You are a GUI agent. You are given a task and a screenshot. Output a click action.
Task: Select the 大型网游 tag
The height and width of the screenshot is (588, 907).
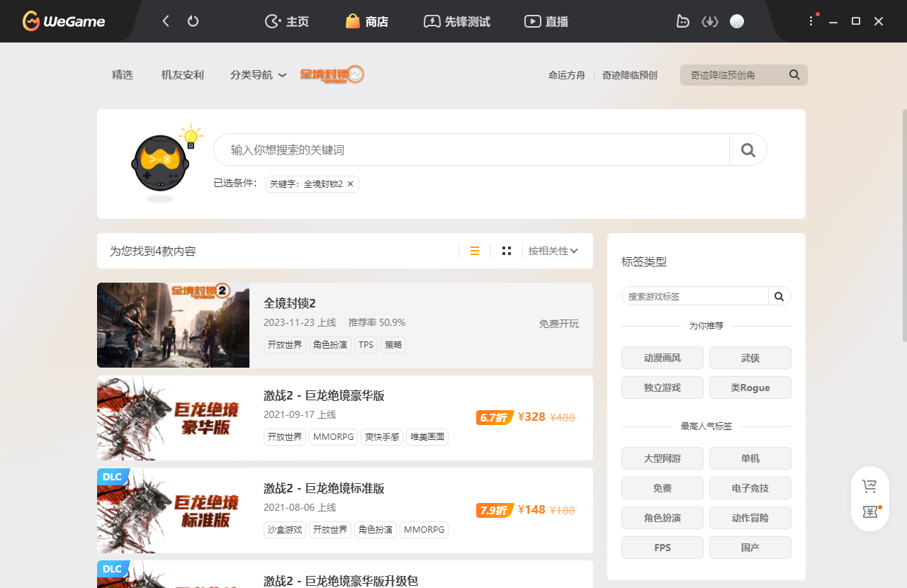(x=663, y=458)
